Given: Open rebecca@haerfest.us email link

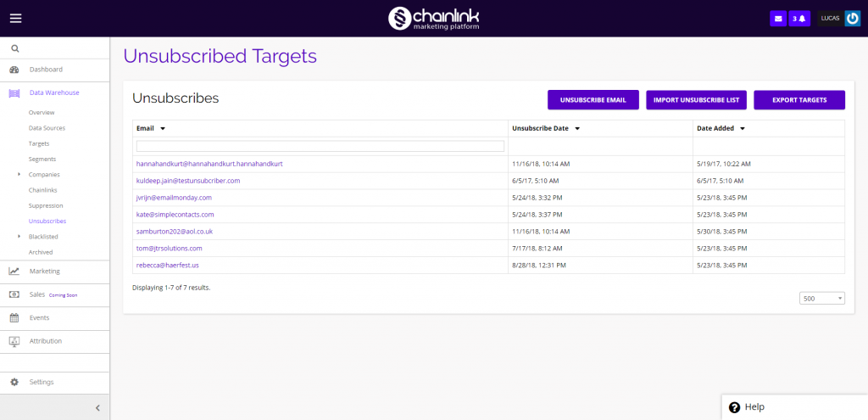Looking at the screenshot, I should [167, 266].
